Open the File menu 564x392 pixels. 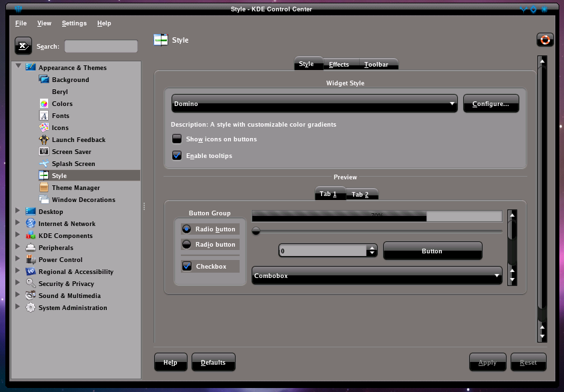[x=21, y=23]
